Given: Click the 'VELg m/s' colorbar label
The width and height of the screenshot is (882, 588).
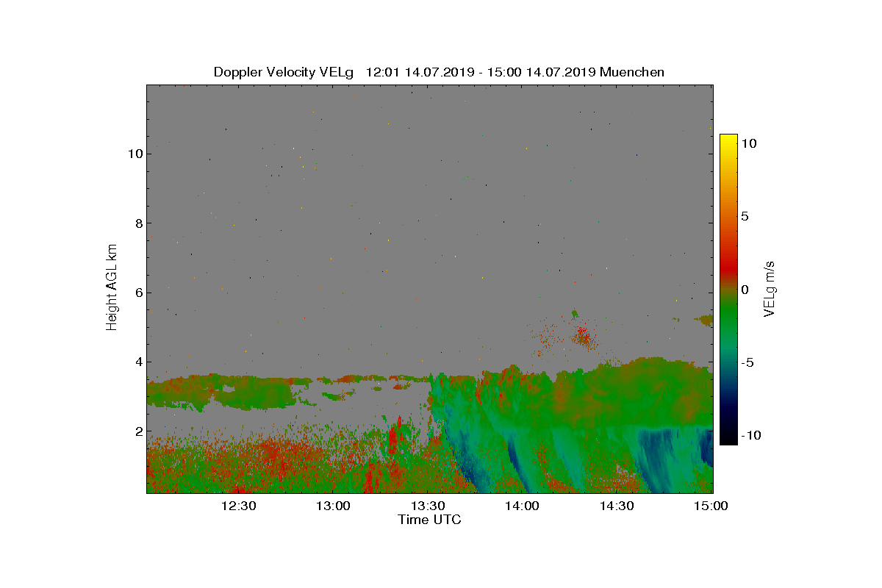Looking at the screenshot, I should 770,288.
